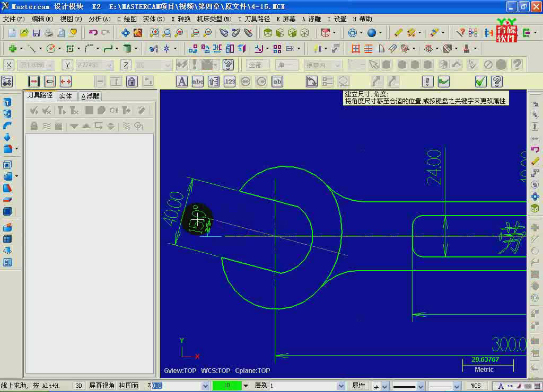543x392 pixels.
Task: Click the abc dimension text icon
Action: click(x=198, y=82)
